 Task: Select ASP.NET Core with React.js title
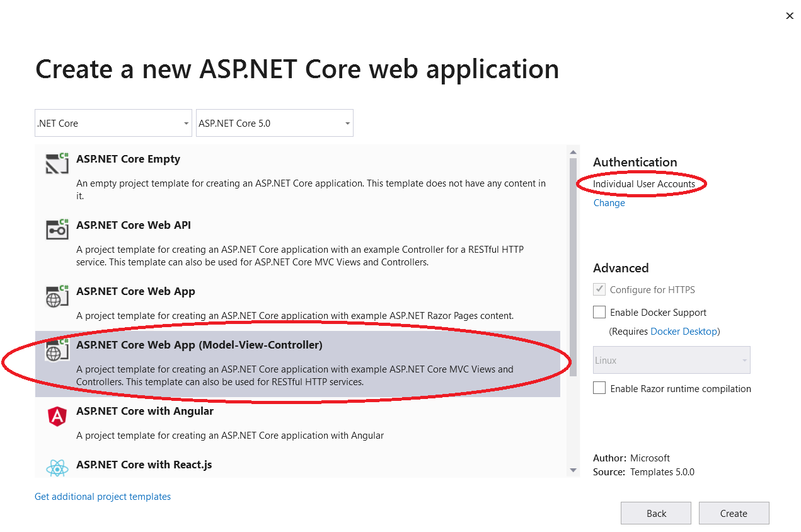(x=144, y=465)
